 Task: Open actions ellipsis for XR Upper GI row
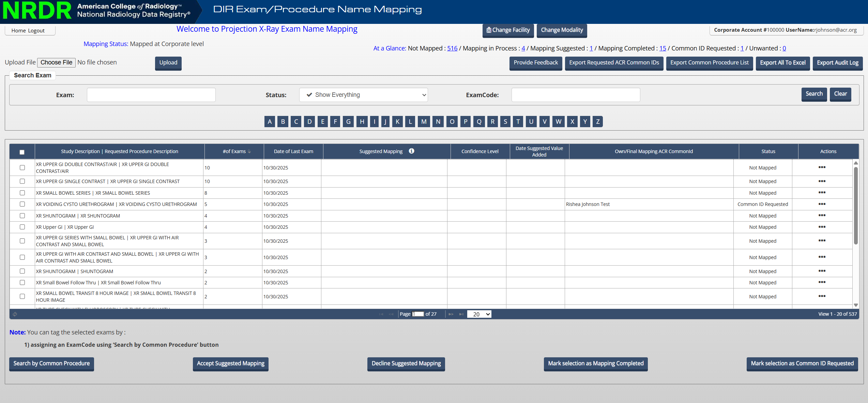[x=822, y=227]
